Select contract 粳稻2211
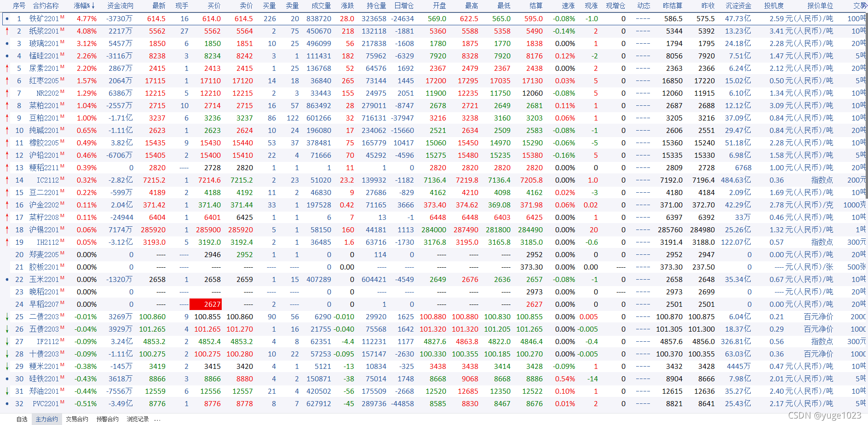The height and width of the screenshot is (425, 868). click(44, 168)
